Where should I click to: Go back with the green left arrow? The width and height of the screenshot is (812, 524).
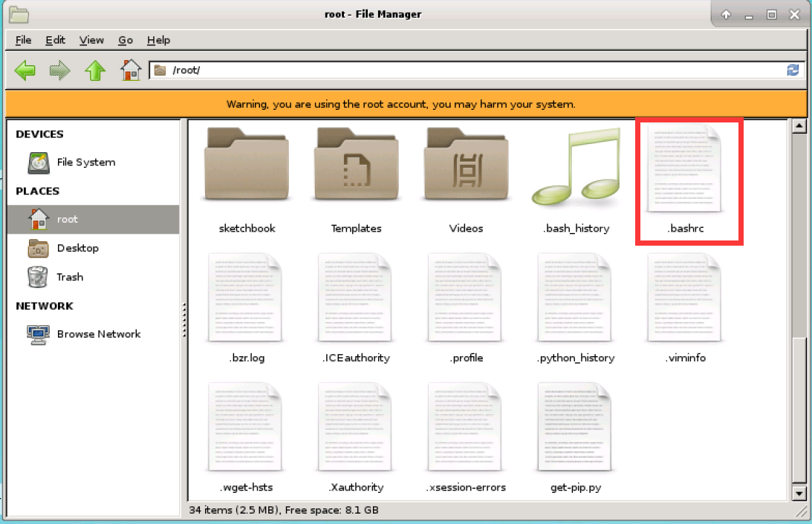pyautogui.click(x=25, y=71)
